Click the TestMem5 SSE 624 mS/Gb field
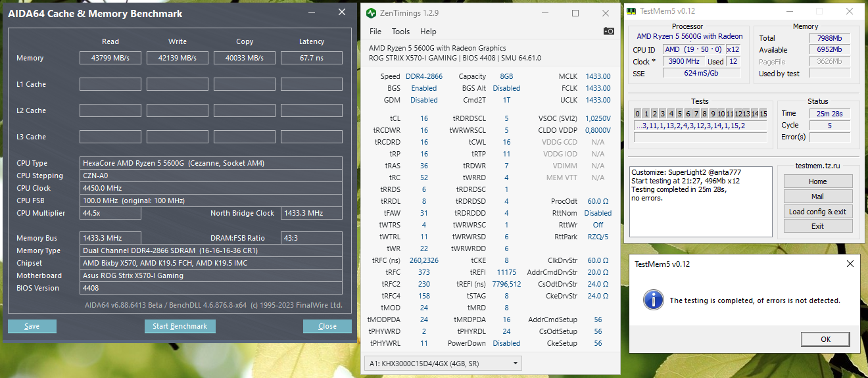Image resolution: width=868 pixels, height=378 pixels. pyautogui.click(x=701, y=73)
